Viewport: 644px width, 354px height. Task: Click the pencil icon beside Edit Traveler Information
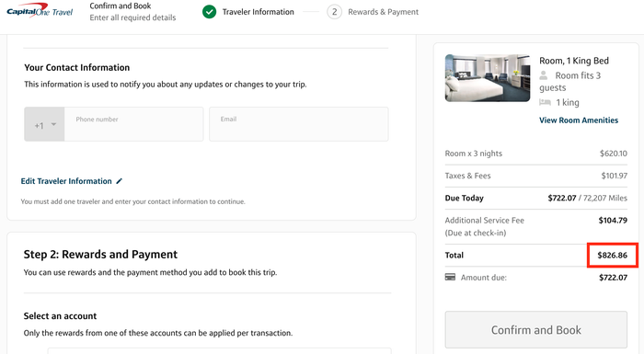click(x=119, y=181)
